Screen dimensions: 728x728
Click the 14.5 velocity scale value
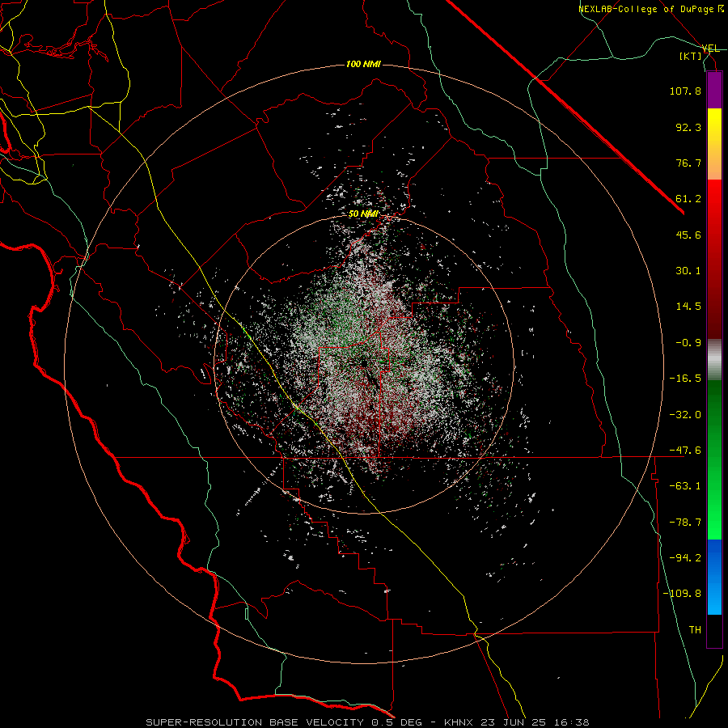(x=688, y=307)
